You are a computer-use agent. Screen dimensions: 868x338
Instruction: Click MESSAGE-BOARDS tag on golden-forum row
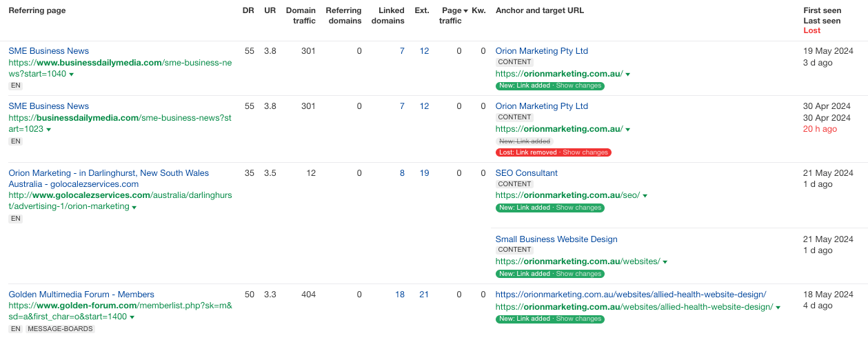(x=59, y=329)
